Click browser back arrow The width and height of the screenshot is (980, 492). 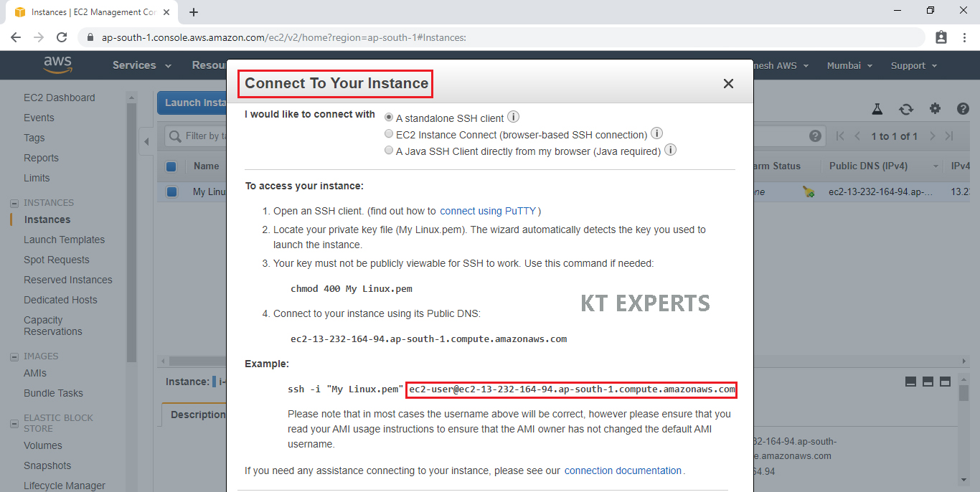(x=16, y=37)
